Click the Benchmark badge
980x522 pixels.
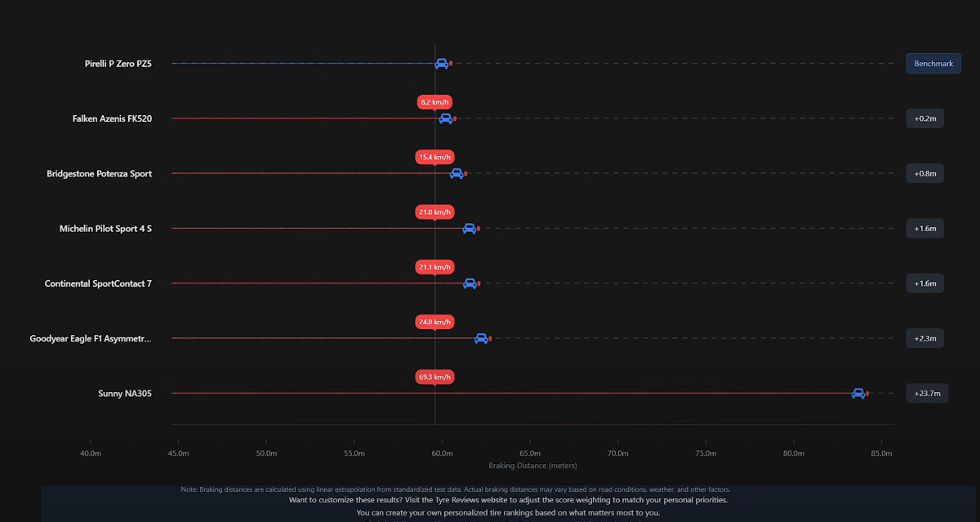pos(933,64)
